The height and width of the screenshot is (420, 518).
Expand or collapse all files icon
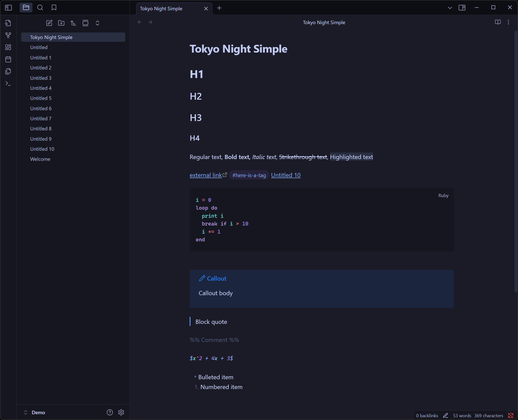point(97,23)
